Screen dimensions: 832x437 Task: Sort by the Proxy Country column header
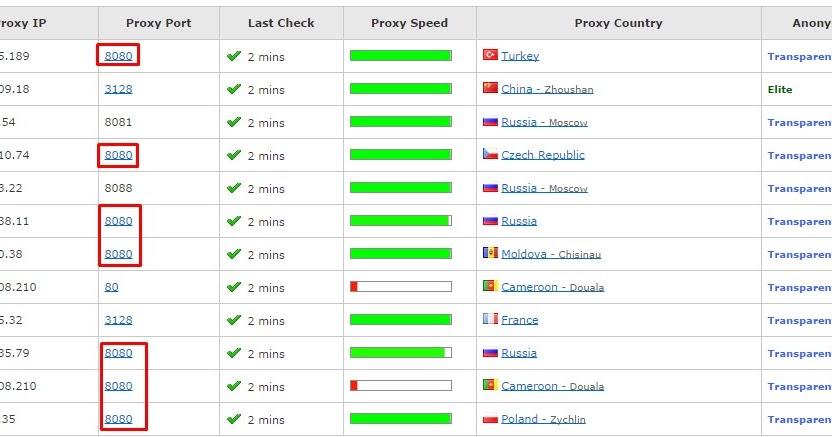point(618,23)
